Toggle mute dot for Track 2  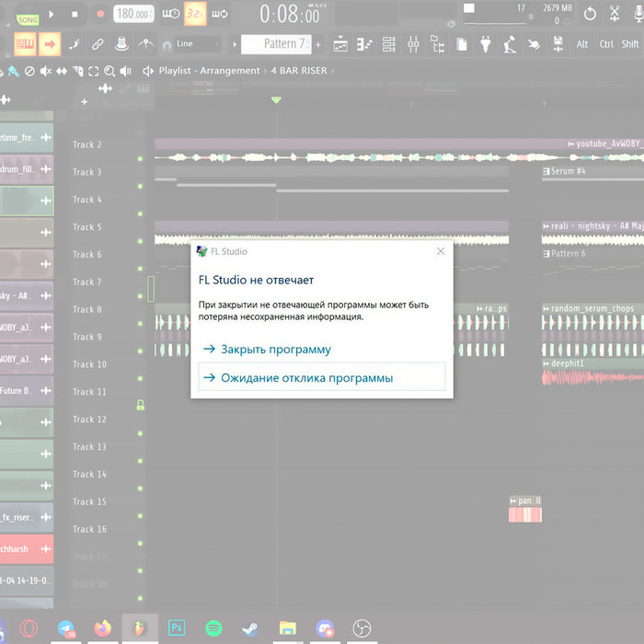140,158
